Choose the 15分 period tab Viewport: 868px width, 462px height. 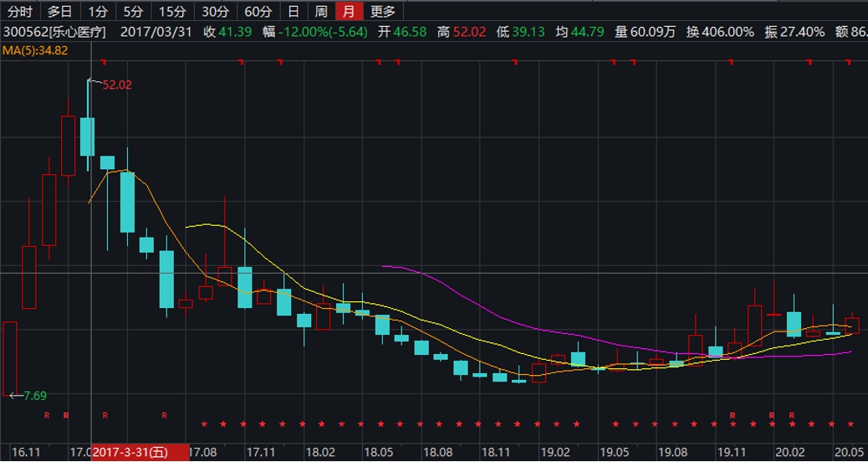pyautogui.click(x=172, y=11)
